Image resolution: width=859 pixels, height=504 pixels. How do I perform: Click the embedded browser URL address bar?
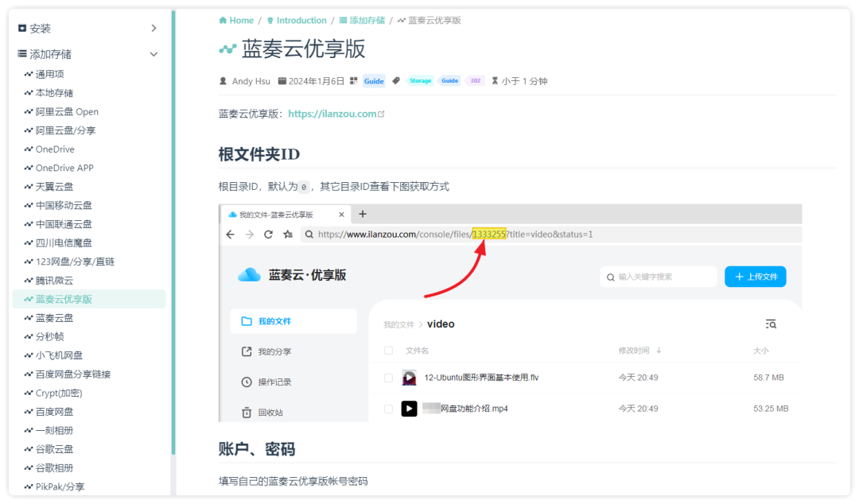550,235
